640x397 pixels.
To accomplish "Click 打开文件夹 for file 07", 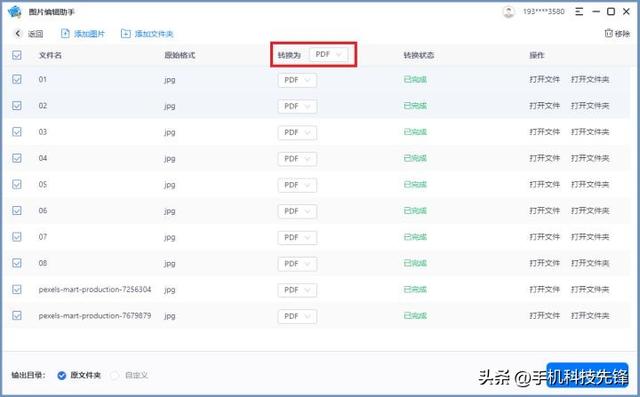I will 590,237.
